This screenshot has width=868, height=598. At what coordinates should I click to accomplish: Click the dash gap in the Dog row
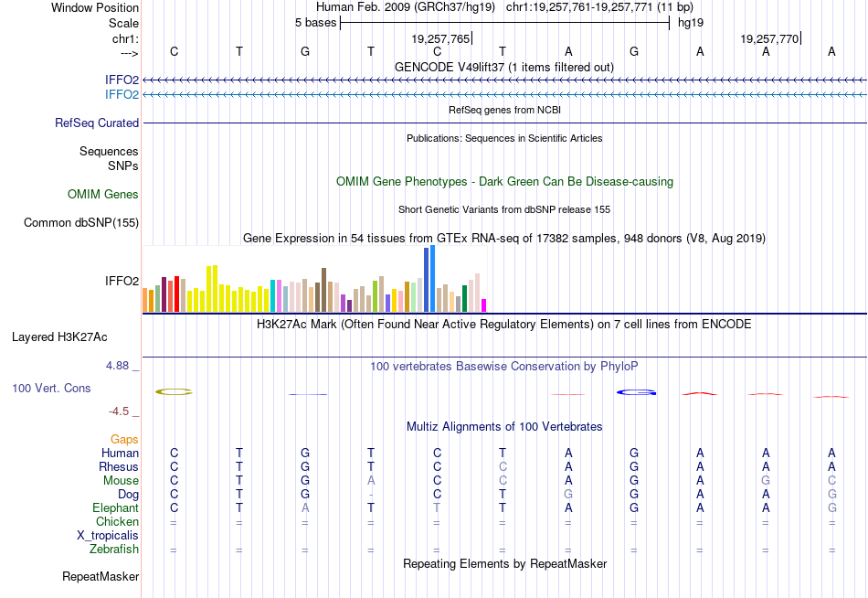click(x=371, y=495)
